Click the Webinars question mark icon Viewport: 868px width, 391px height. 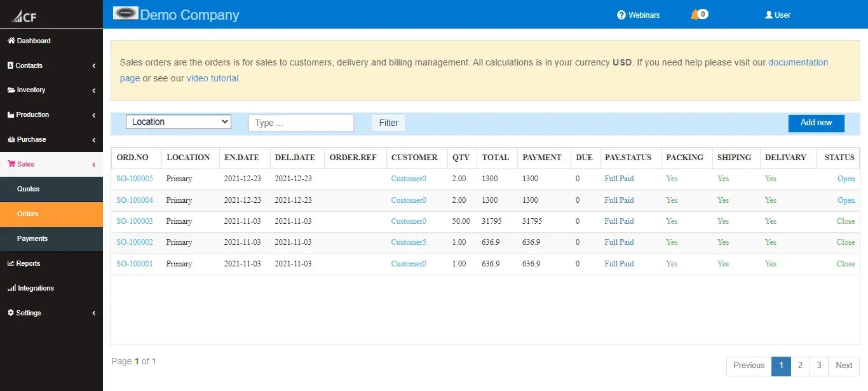click(x=621, y=15)
